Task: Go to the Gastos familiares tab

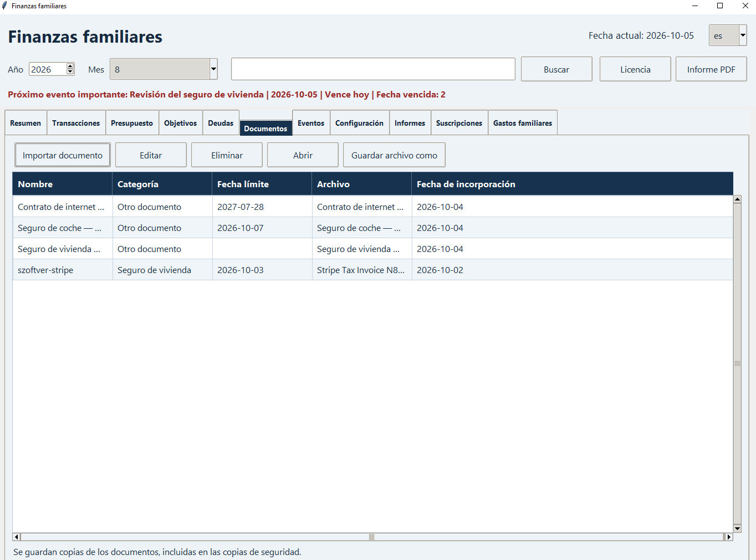Action: coord(523,123)
